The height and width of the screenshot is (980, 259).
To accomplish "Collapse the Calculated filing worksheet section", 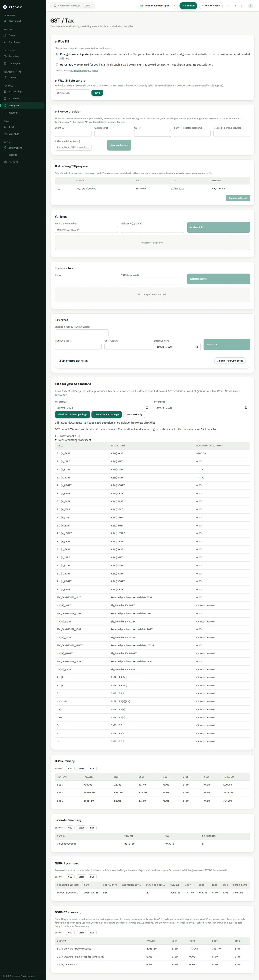I will point(73,440).
